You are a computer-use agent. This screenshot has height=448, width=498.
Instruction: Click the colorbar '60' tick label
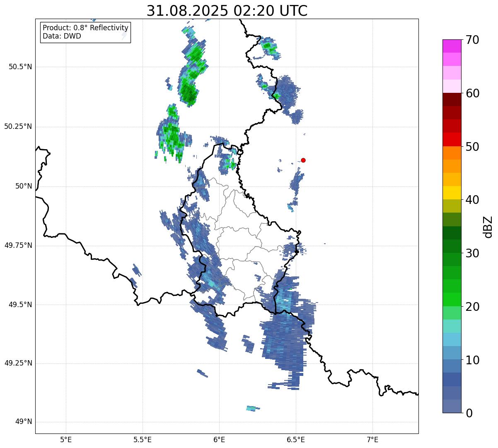pyautogui.click(x=472, y=93)
